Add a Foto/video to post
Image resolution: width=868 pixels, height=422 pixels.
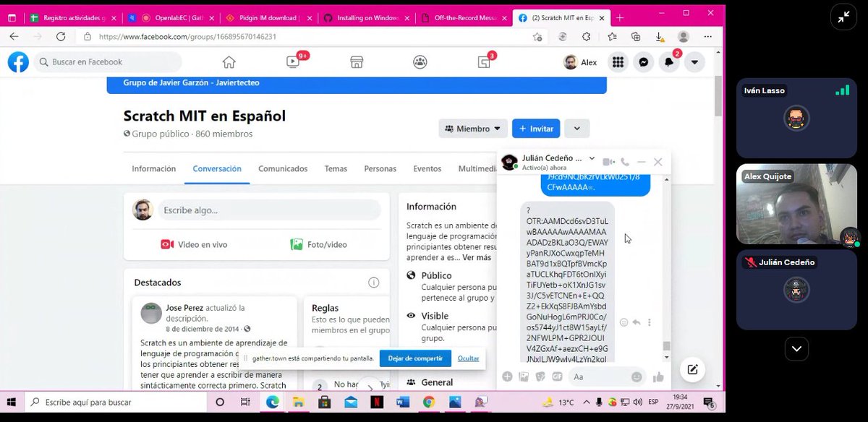click(x=319, y=244)
